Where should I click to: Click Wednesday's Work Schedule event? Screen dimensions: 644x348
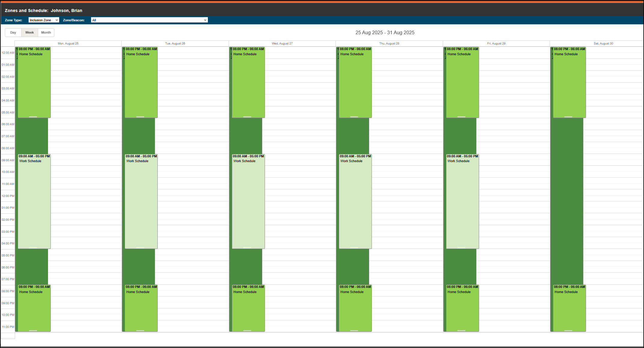pos(248,201)
